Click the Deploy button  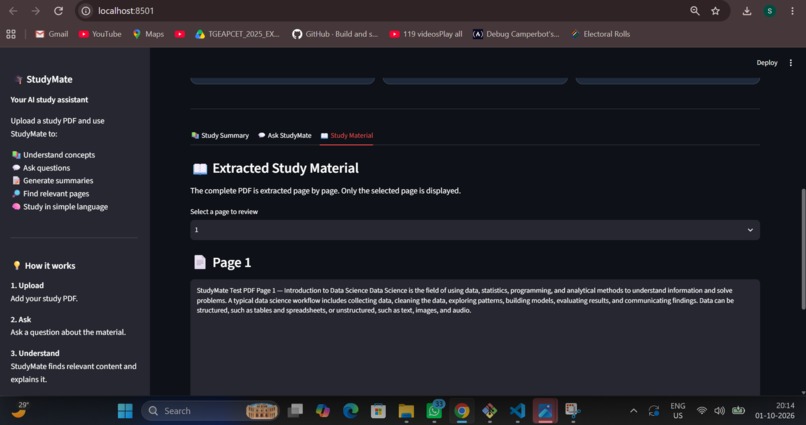coord(766,63)
